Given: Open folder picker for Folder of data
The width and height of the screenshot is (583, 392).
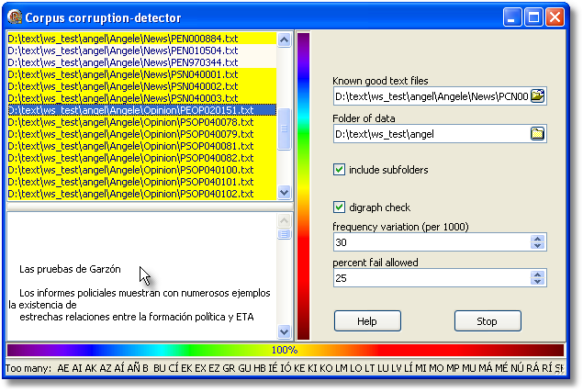Looking at the screenshot, I should [x=538, y=134].
